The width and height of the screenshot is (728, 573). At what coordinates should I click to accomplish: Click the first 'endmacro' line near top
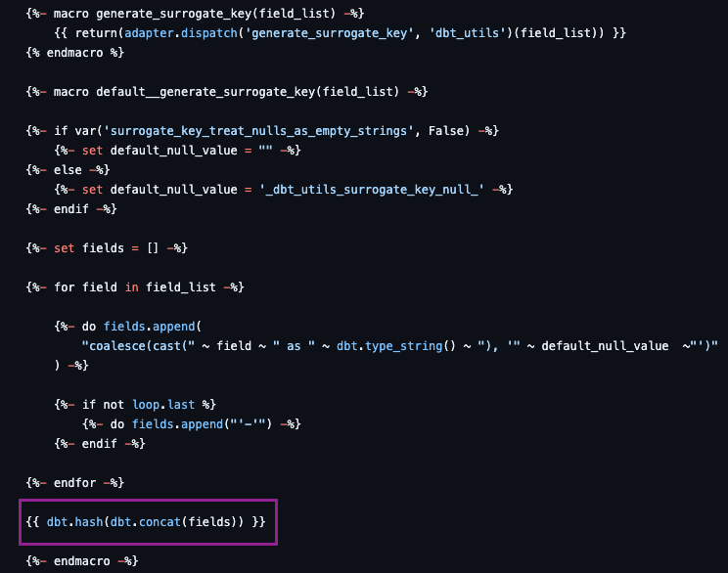[75, 53]
